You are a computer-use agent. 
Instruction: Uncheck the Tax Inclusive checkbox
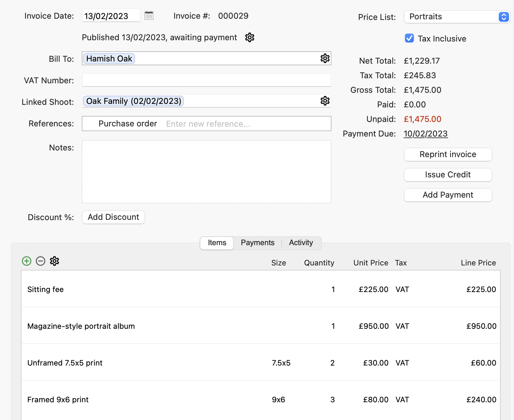click(409, 38)
